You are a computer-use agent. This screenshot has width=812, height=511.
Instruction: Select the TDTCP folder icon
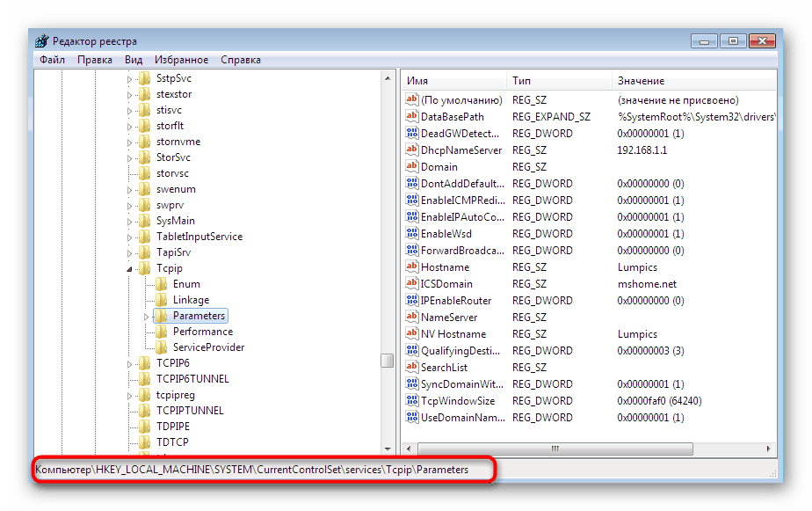tap(145, 442)
